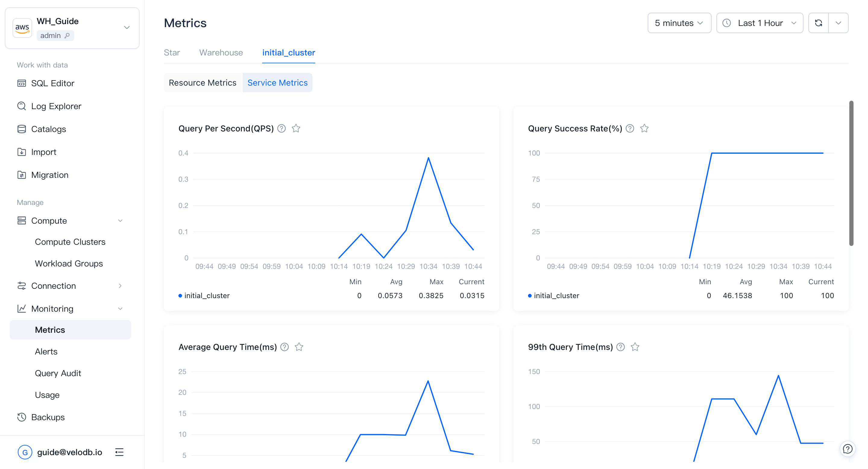
Task: Open the Catalogs page
Action: coord(49,129)
